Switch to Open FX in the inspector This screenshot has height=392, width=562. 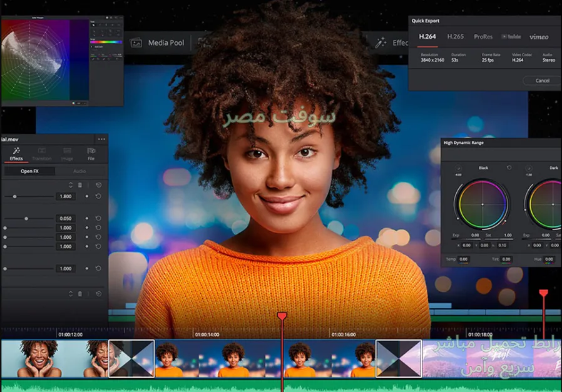(29, 171)
